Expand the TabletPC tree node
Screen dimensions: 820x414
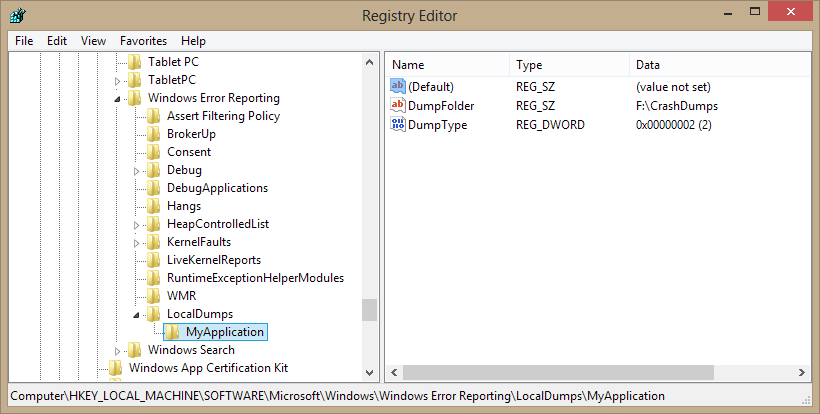tap(118, 81)
